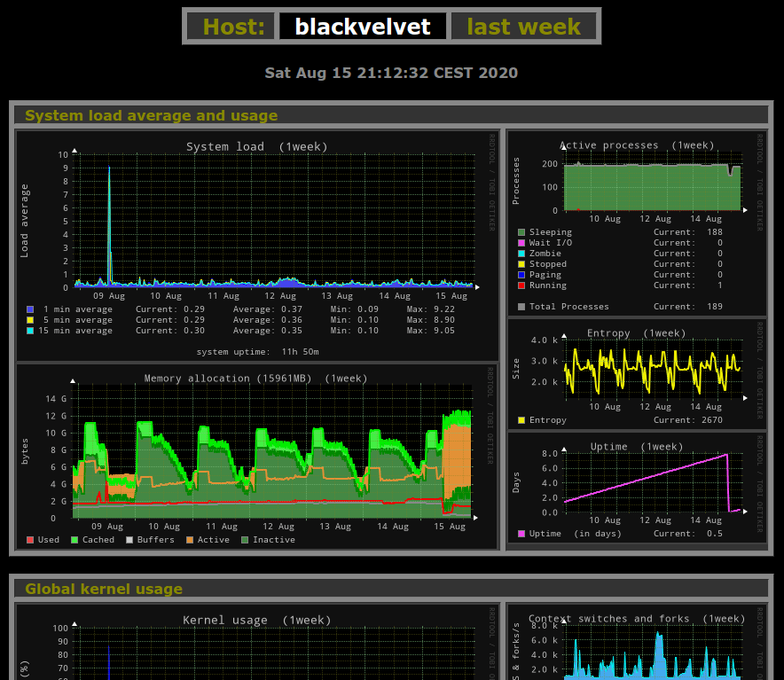
Task: Click the 'Host:' label in the header
Action: (x=234, y=27)
